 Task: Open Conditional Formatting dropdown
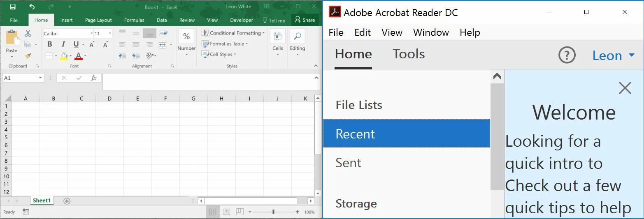click(x=233, y=33)
